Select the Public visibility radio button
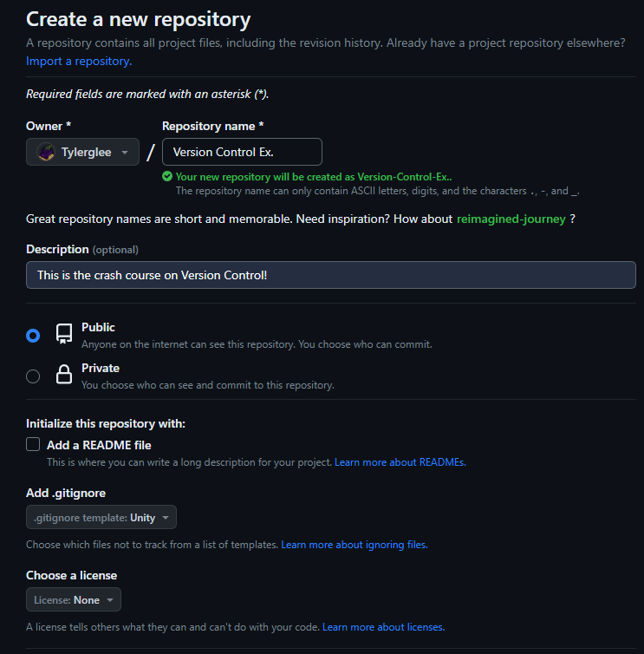644x654 pixels. tap(33, 336)
